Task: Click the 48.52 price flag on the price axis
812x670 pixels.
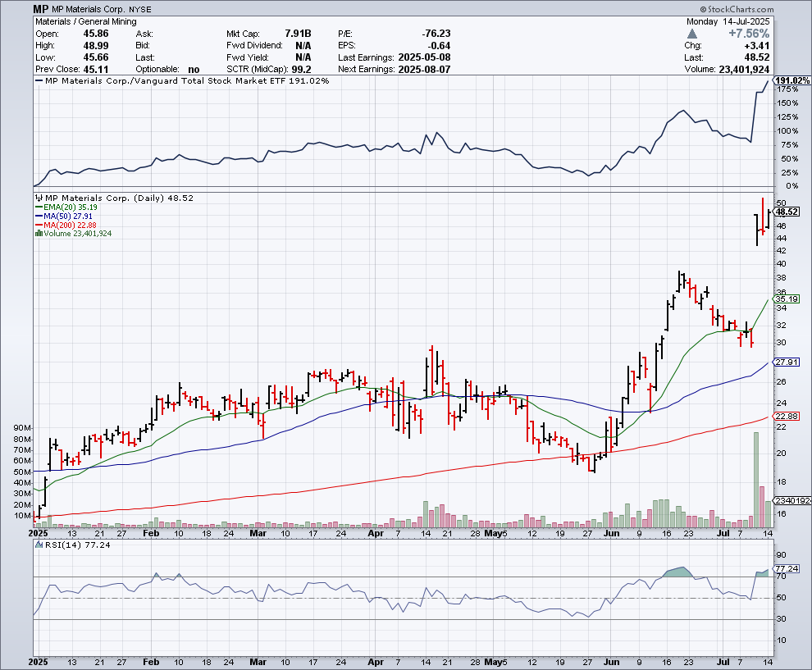Action: (x=787, y=212)
